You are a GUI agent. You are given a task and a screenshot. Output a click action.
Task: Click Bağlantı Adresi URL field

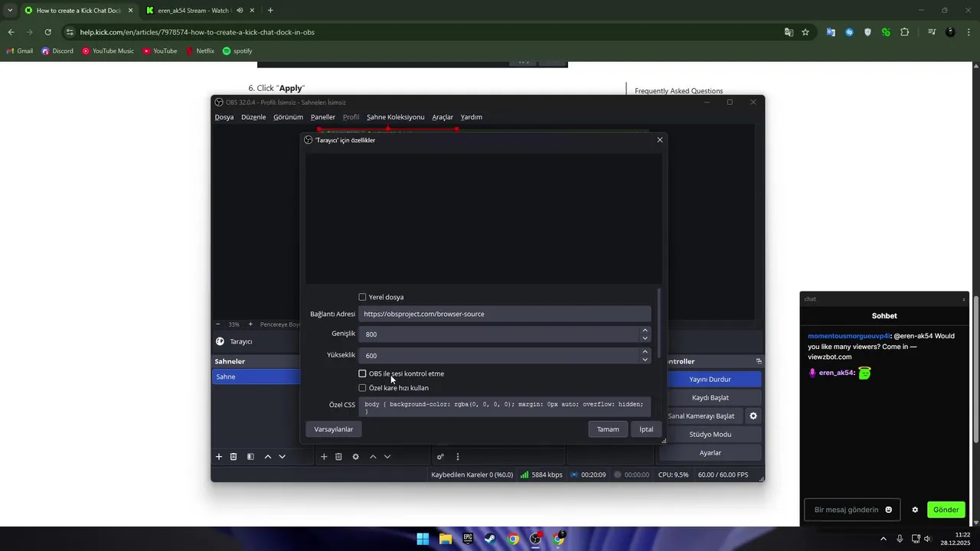pyautogui.click(x=505, y=314)
